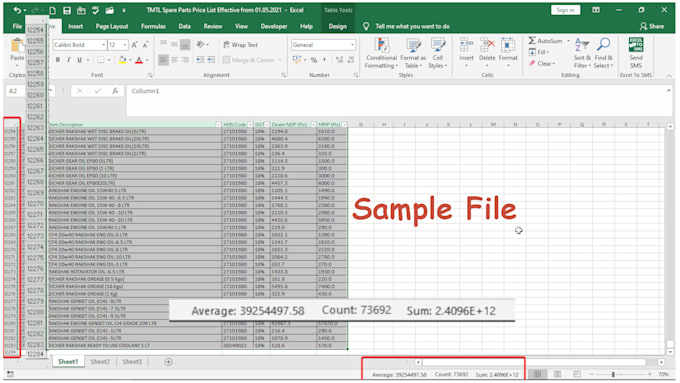Switch to Page Layout view in status bar
This screenshot has height=383, width=680.
[557, 374]
